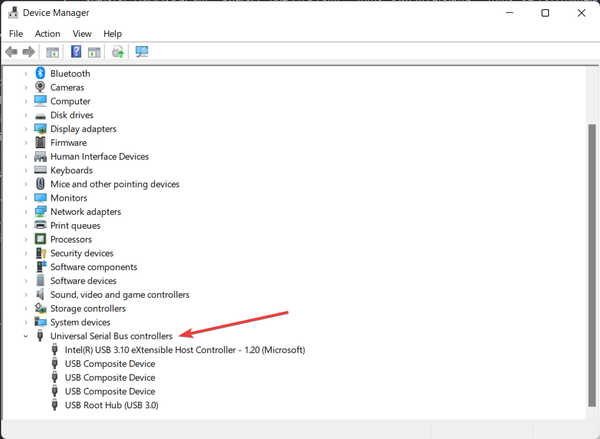
Task: Click show/hide console tree toolbar icon
Action: click(x=52, y=52)
